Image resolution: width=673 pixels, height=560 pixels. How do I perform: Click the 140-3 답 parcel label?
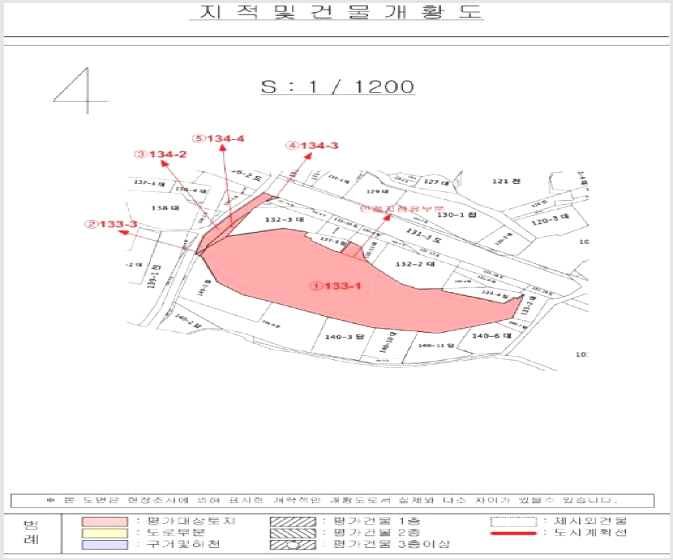[344, 337]
